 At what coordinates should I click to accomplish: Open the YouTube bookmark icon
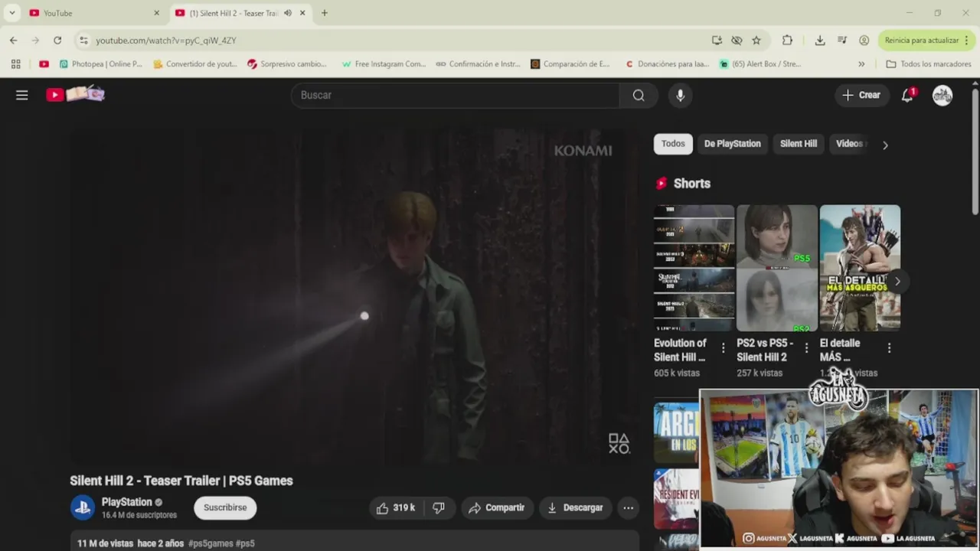tap(44, 64)
